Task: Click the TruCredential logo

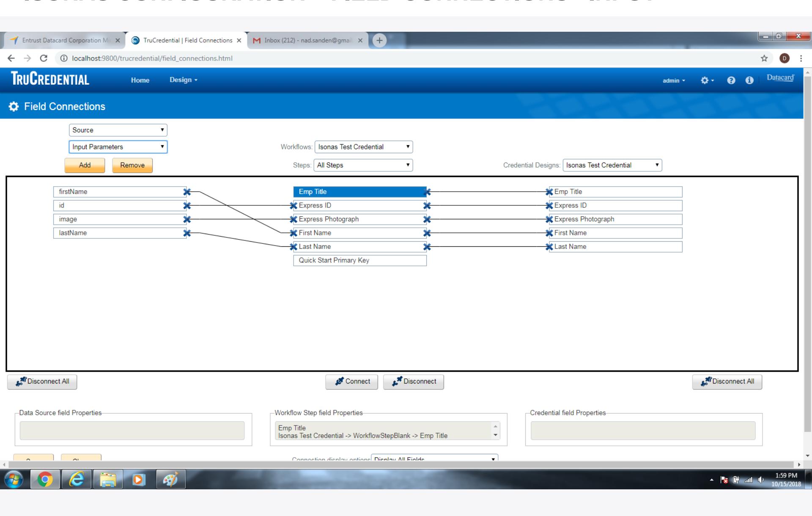Action: tap(50, 79)
